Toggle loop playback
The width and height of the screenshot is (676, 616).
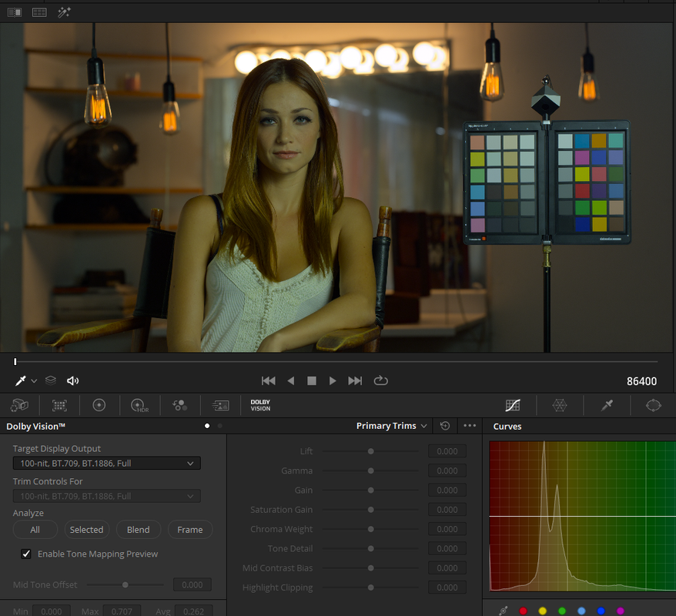click(x=380, y=380)
